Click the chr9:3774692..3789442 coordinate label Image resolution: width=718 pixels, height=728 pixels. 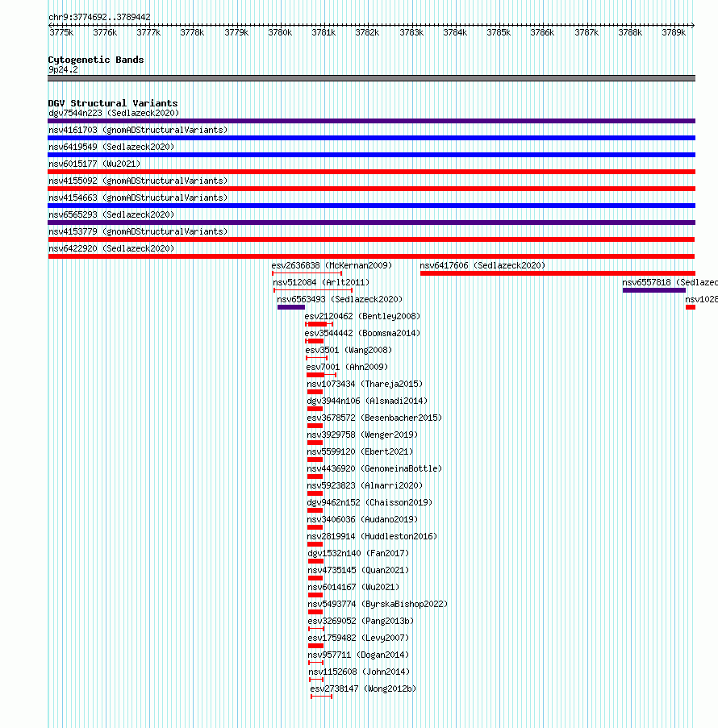coord(99,17)
